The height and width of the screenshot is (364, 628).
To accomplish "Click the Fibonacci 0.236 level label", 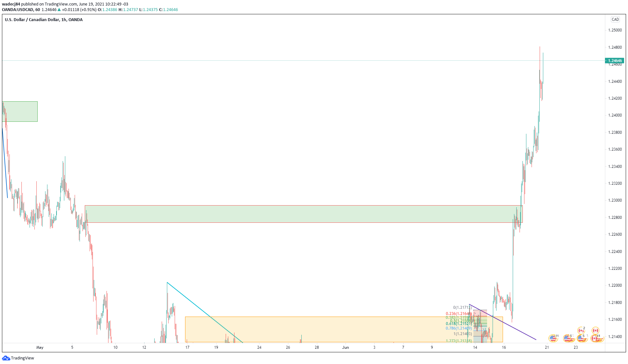I will click(x=458, y=314).
